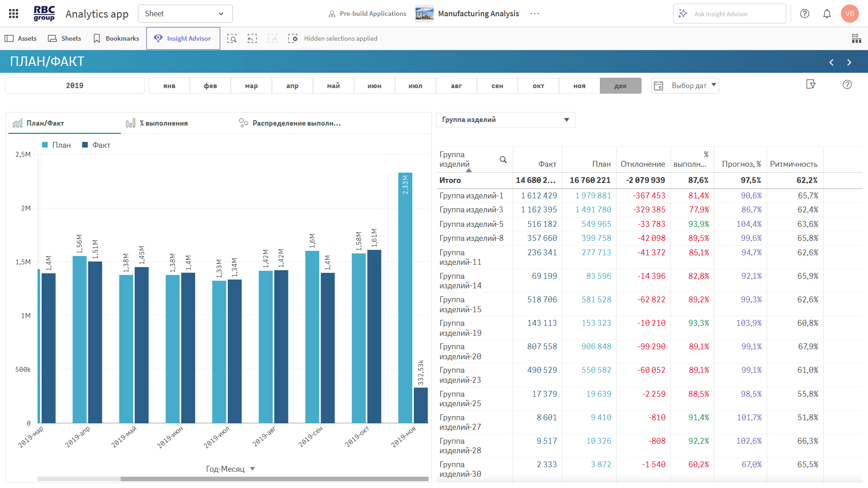Open the Sheet dropdown

pos(185,14)
